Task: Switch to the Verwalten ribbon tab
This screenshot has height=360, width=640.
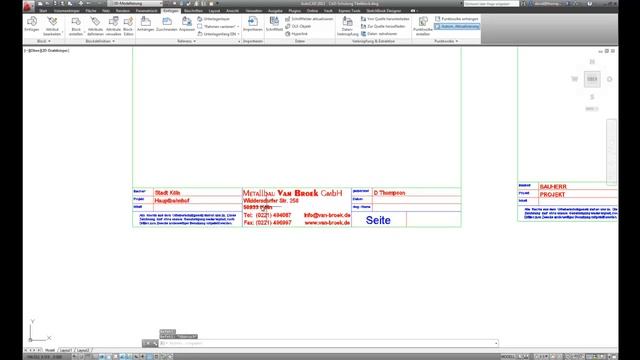Action: tap(254, 11)
